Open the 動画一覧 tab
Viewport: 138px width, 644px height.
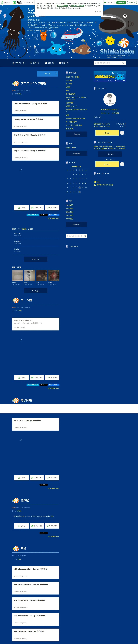(x=64, y=63)
